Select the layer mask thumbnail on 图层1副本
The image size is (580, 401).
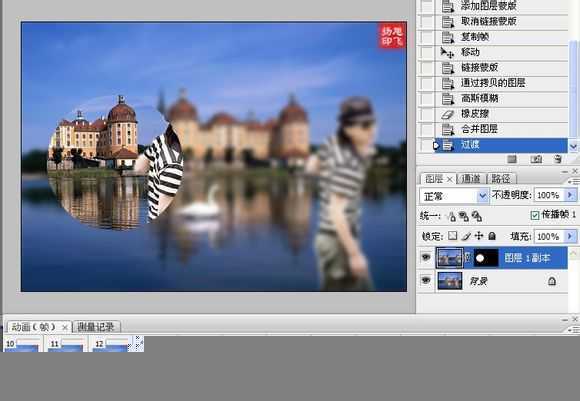point(486,258)
